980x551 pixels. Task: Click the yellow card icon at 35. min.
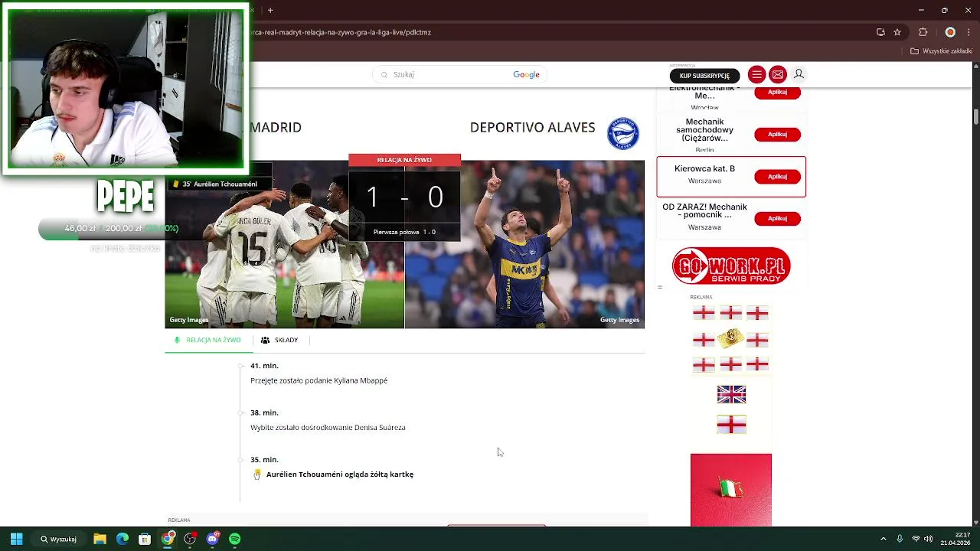click(257, 474)
